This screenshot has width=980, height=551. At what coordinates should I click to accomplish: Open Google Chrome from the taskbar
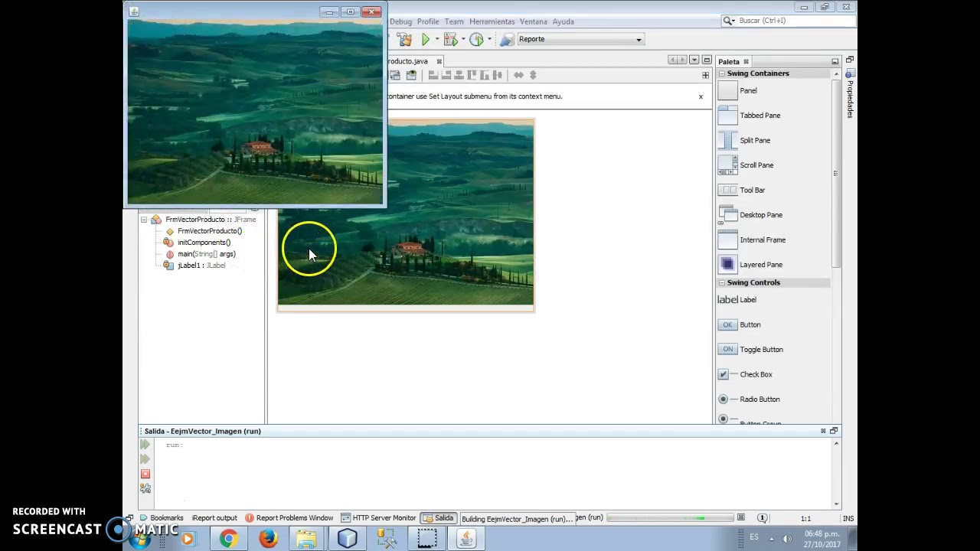(x=228, y=539)
